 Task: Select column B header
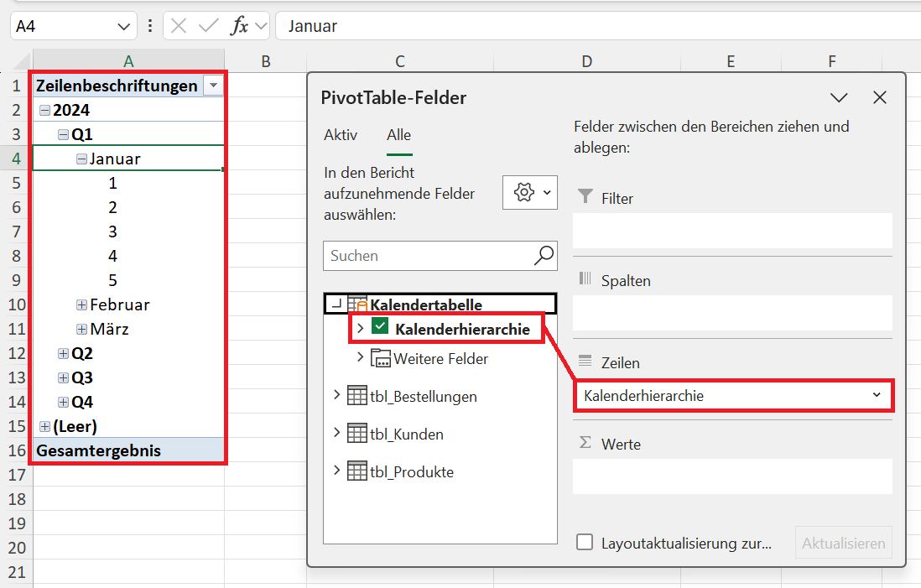(266, 61)
